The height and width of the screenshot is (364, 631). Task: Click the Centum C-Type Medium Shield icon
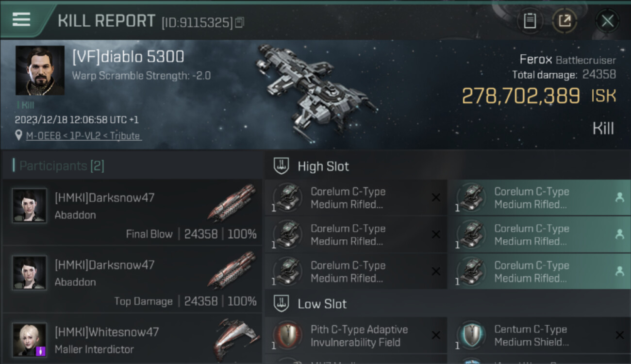click(471, 335)
